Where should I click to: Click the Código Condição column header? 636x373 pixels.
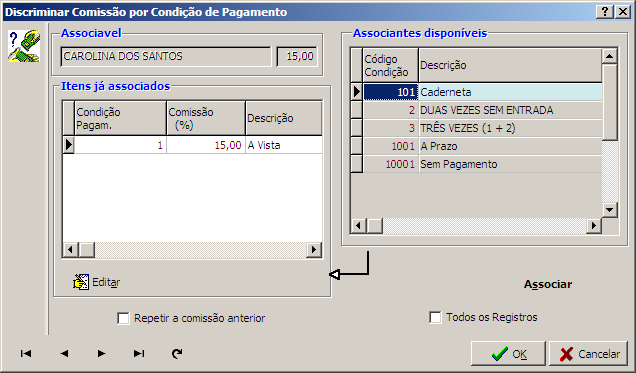pyautogui.click(x=391, y=65)
